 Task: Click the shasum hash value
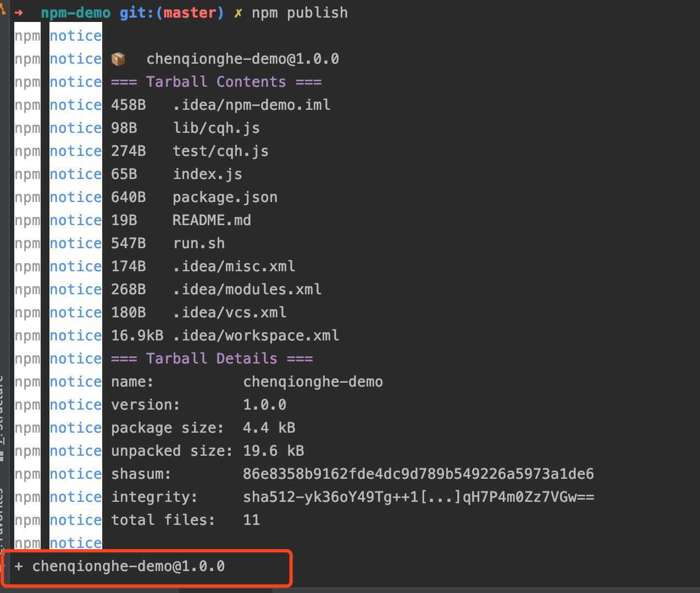pos(418,474)
